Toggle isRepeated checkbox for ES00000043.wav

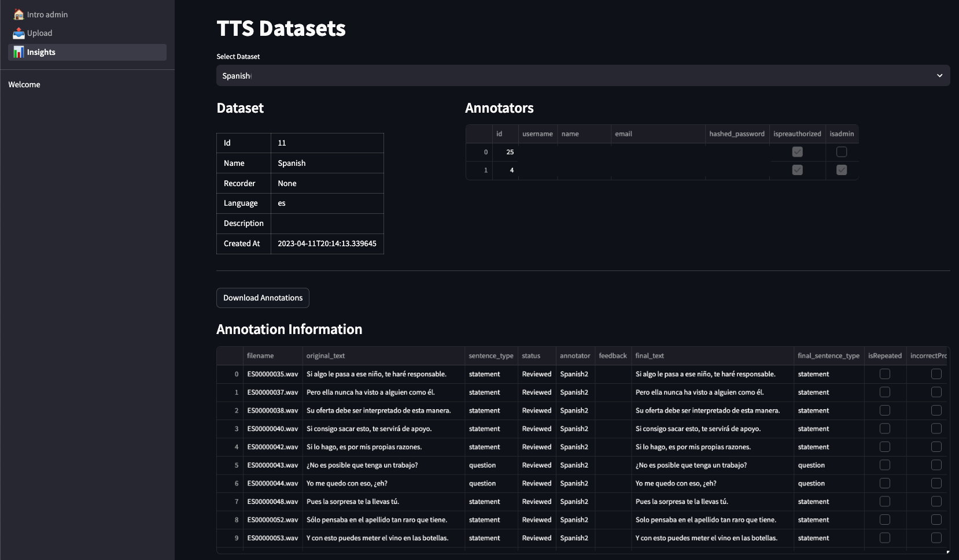pyautogui.click(x=884, y=465)
